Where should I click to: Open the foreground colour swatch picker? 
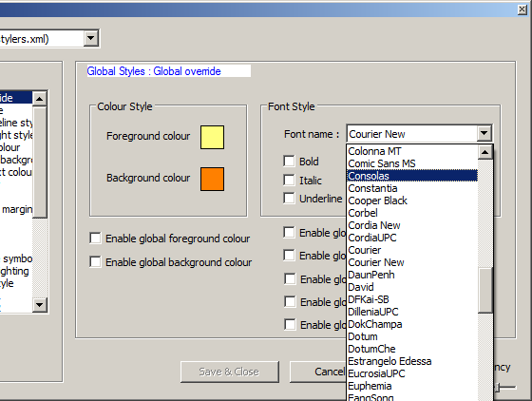pyautogui.click(x=212, y=138)
